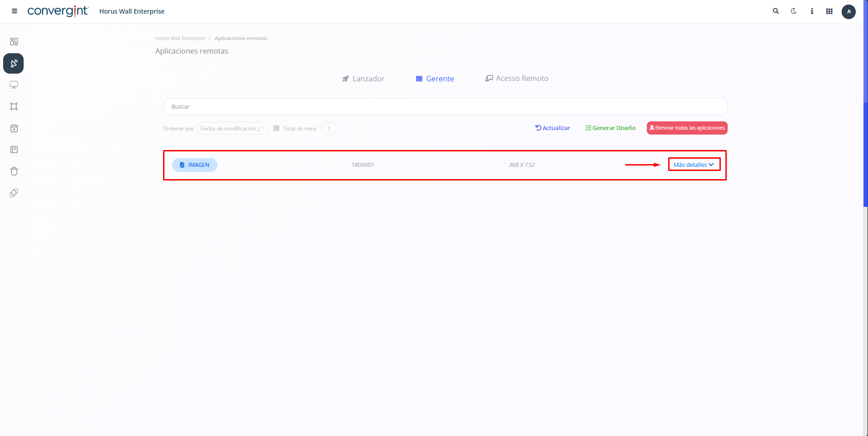
Task: Open the dashboard widgets icon in sidebar
Action: coord(14,42)
